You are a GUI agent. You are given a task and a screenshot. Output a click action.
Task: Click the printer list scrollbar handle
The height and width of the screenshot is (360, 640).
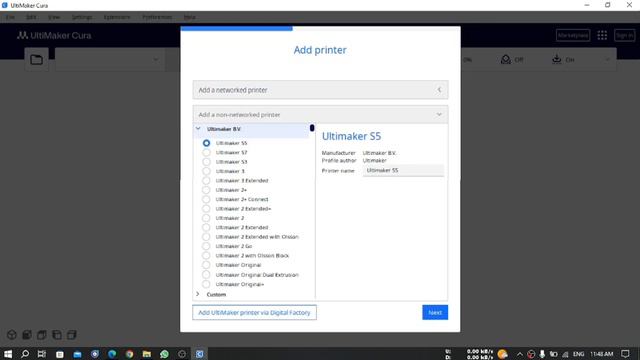click(312, 128)
